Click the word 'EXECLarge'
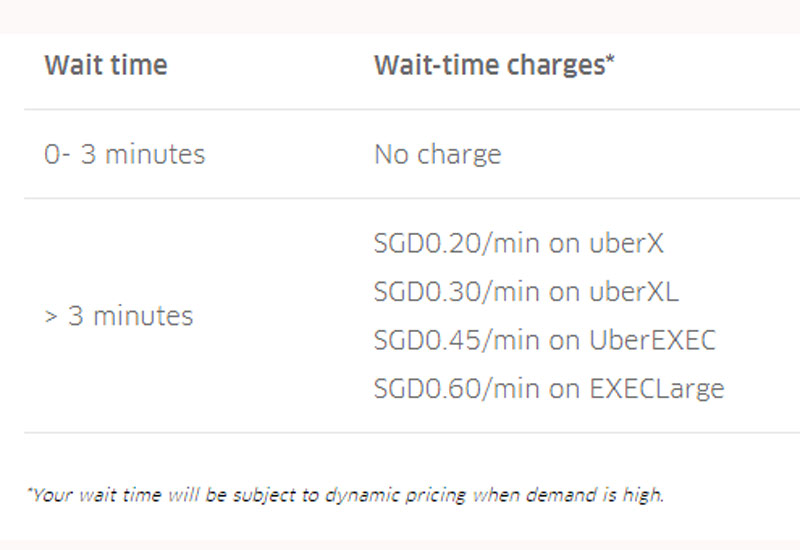Viewport: 800px width, 550px height. [669, 388]
